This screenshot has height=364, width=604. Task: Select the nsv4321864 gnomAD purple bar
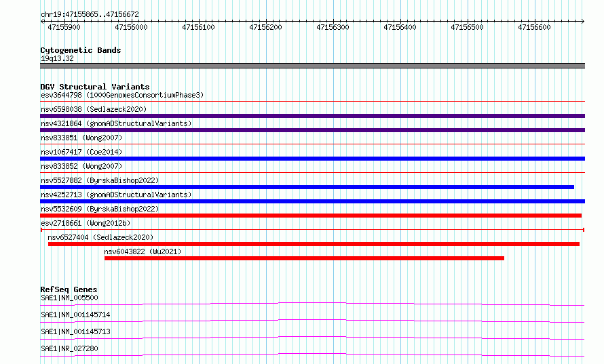[312, 130]
